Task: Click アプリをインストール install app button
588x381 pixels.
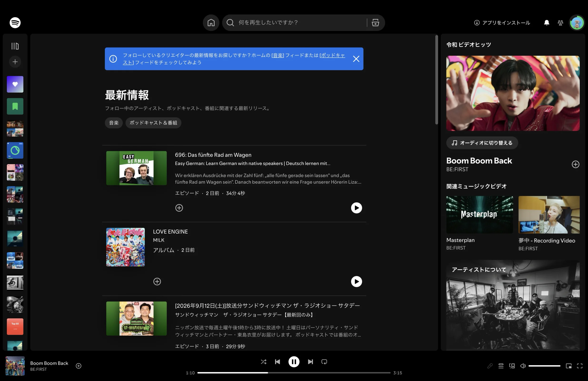Action: 502,23
